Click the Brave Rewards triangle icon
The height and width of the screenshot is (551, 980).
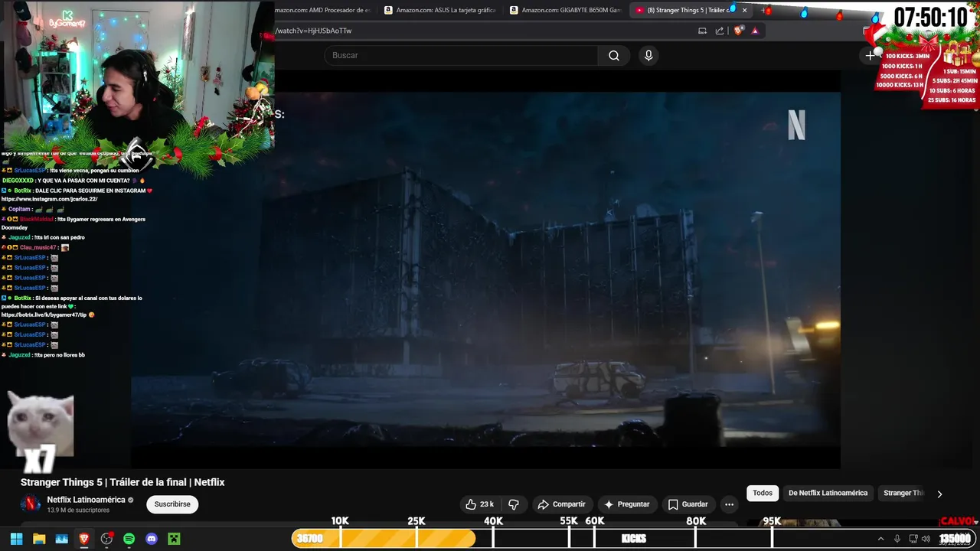755,31
